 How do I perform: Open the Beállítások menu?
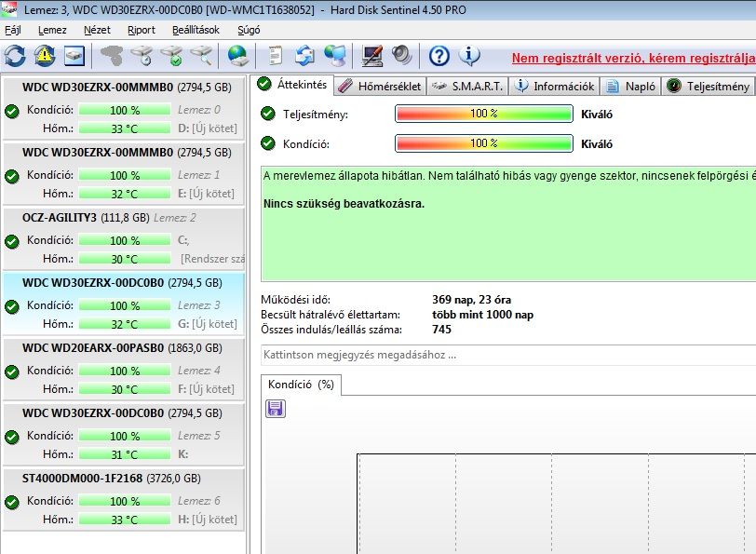[x=196, y=30]
